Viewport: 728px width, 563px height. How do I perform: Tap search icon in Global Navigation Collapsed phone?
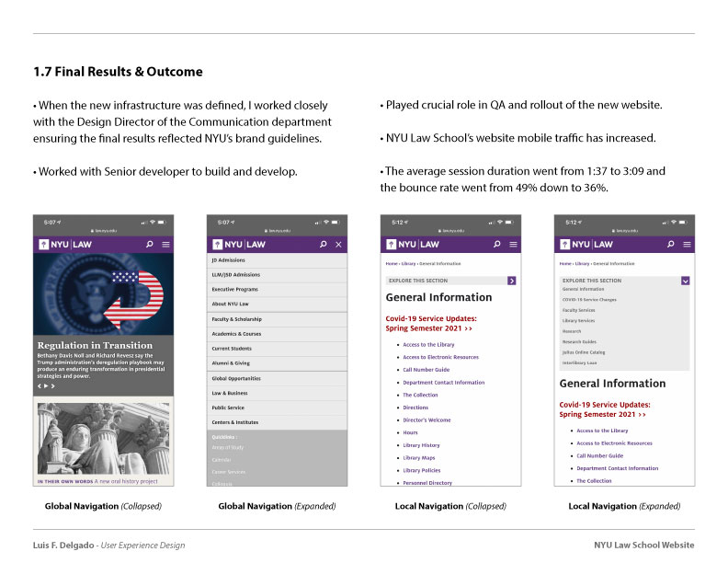[150, 244]
